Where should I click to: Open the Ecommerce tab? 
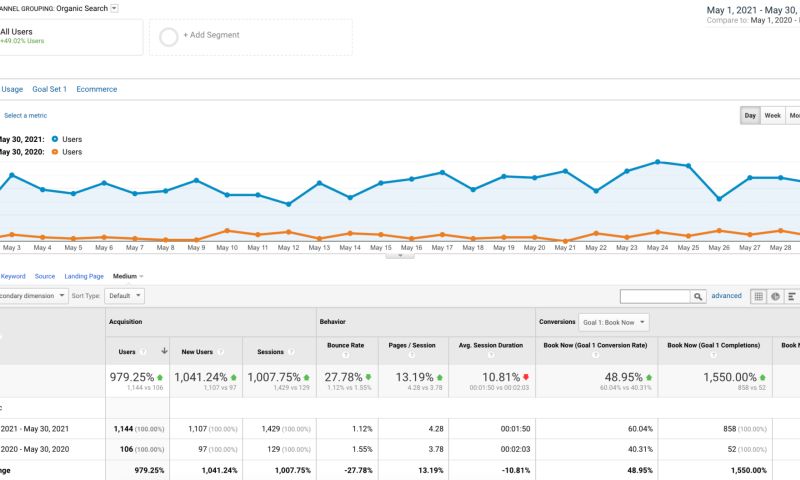tap(97, 89)
